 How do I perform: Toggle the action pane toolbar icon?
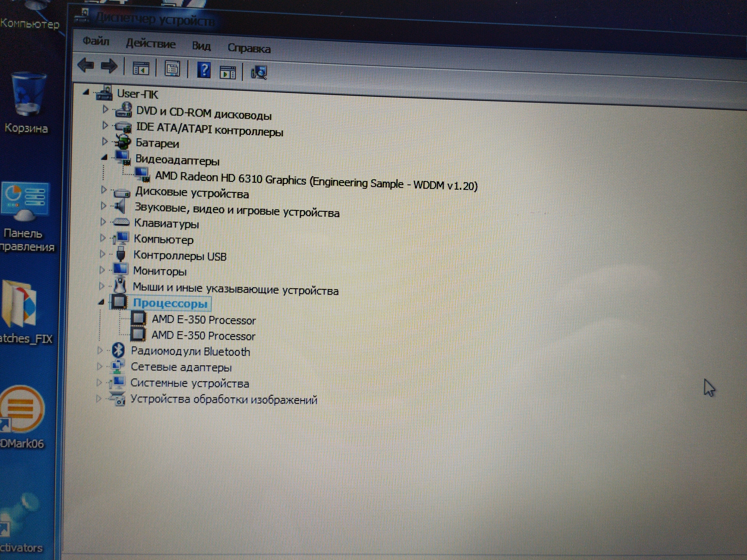click(x=228, y=72)
